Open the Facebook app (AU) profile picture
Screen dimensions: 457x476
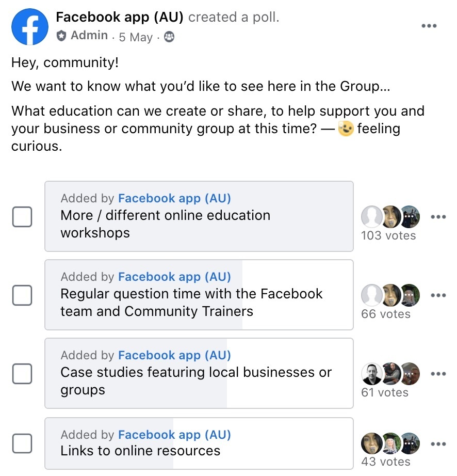coord(30,27)
